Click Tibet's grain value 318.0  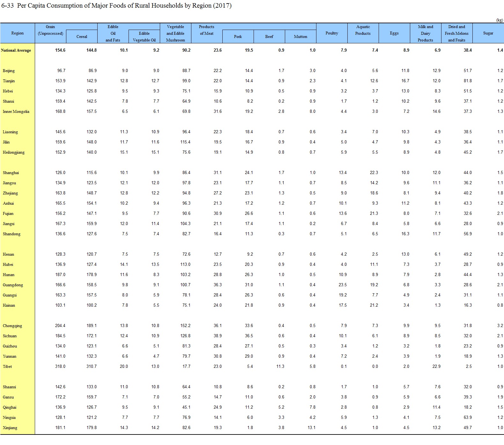[60, 367]
